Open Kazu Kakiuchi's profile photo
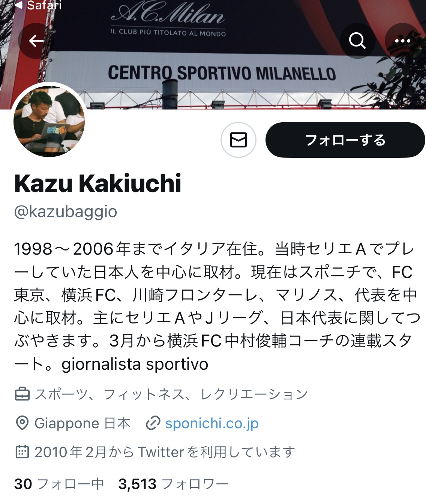 point(49,121)
